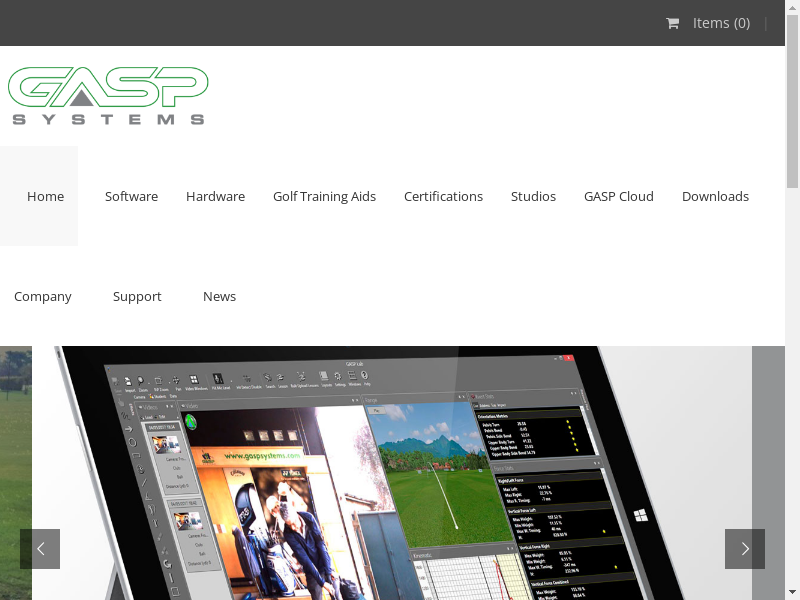
Task: Open the Company menu
Action: [43, 296]
